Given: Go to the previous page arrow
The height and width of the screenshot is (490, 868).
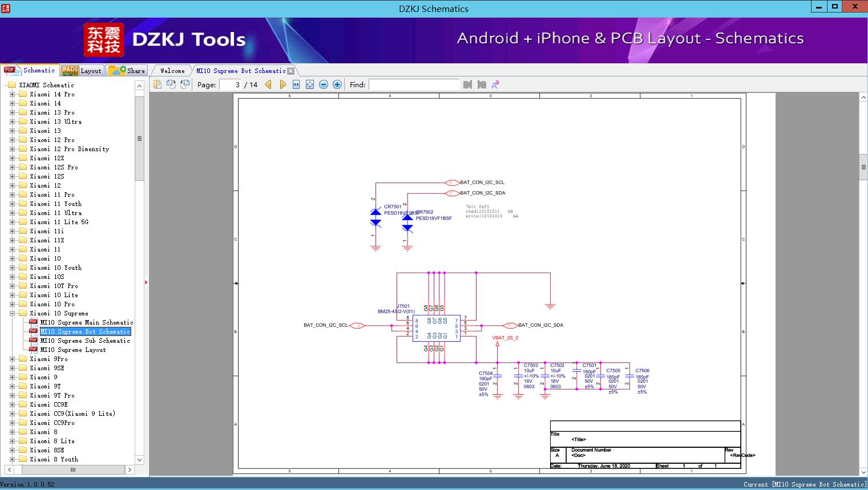Looking at the screenshot, I should click(268, 84).
